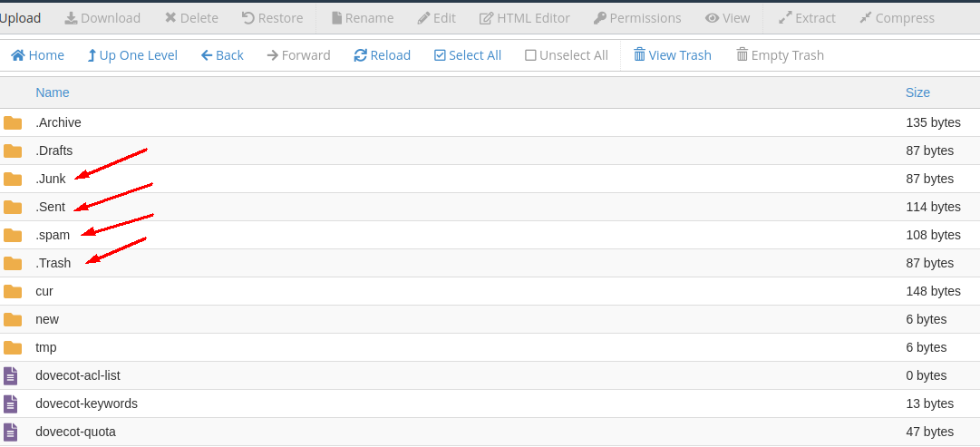Image resolution: width=980 pixels, height=447 pixels.
Task: Open View Trash
Action: coord(673,55)
